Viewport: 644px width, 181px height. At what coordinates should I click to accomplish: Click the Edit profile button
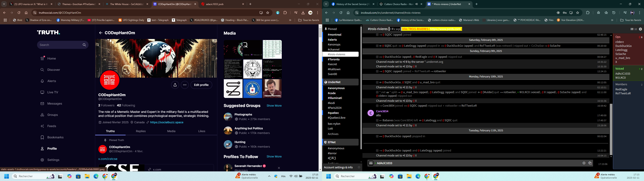tap(201, 85)
